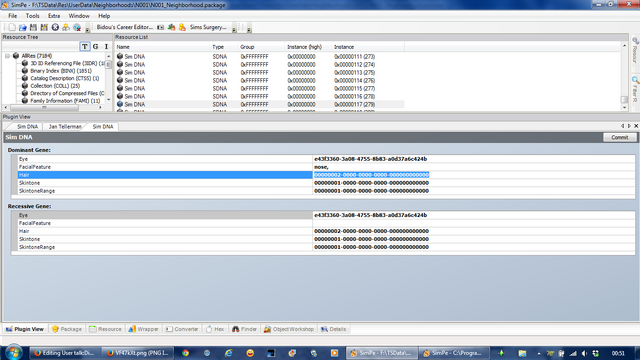The image size is (640, 360).
Task: Open the Window menu
Action: (x=79, y=16)
